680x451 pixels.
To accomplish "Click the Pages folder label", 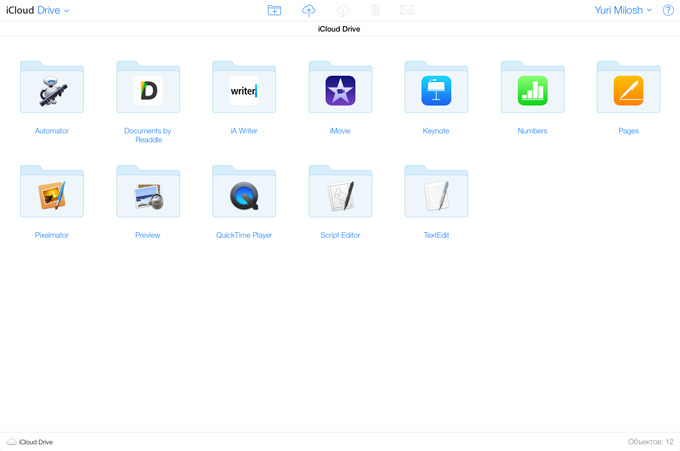I will click(x=628, y=131).
